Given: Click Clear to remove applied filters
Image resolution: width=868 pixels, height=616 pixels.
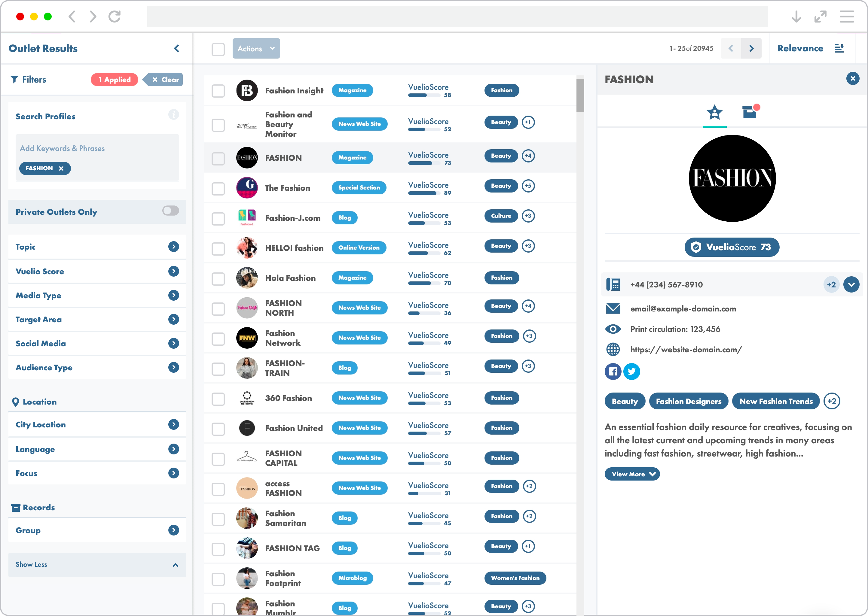Looking at the screenshot, I should click(165, 79).
